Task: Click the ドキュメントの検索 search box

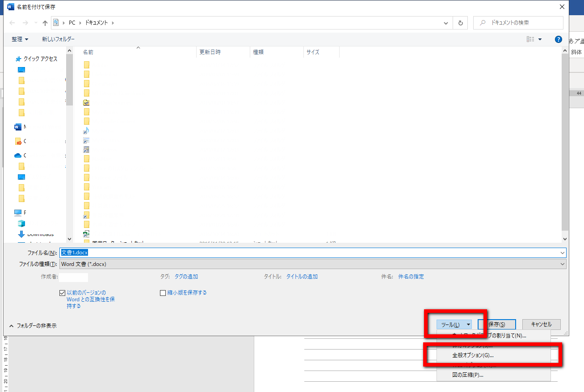Action: [518, 23]
